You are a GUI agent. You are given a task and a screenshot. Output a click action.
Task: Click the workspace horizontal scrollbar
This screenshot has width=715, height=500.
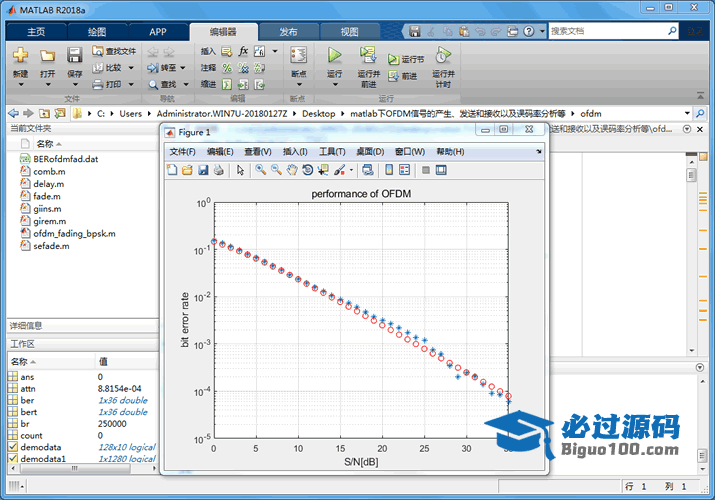pos(83,468)
